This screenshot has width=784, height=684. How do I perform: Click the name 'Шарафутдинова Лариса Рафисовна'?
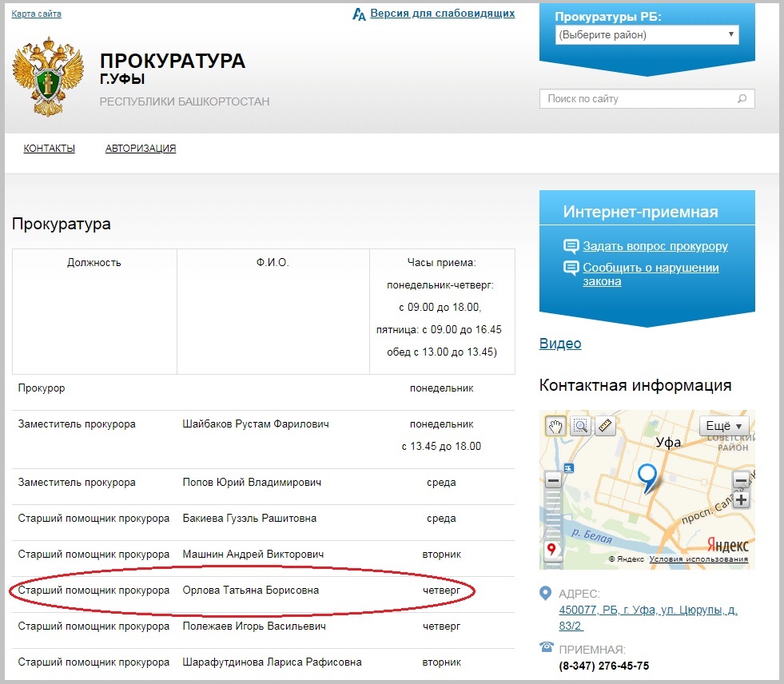[x=272, y=662]
